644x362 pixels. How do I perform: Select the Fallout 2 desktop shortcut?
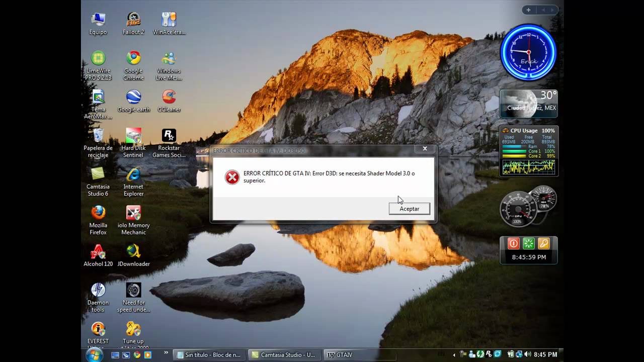coord(133,24)
